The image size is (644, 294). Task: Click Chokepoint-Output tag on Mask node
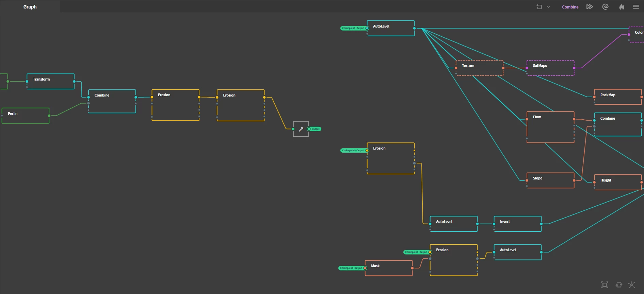click(x=351, y=268)
